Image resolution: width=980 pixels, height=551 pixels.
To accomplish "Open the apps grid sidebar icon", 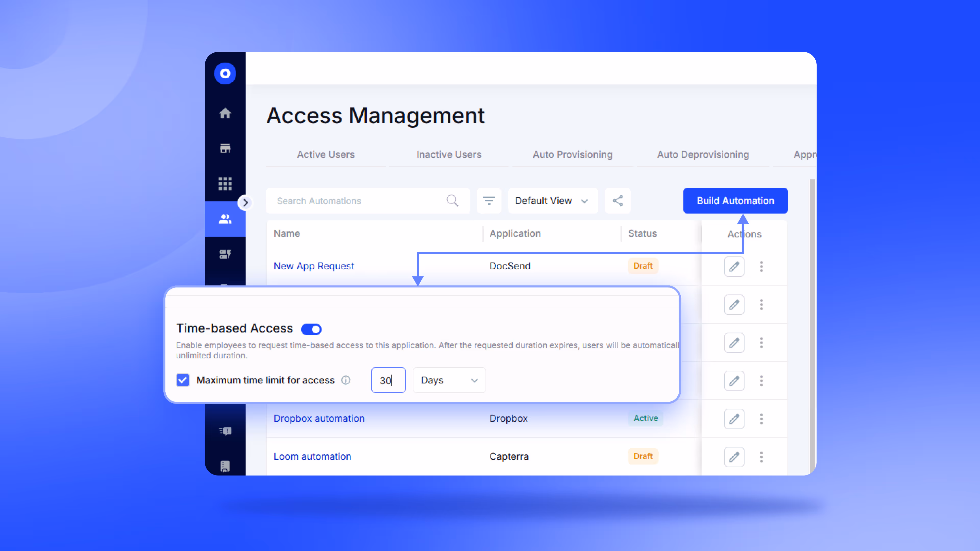I will (225, 184).
